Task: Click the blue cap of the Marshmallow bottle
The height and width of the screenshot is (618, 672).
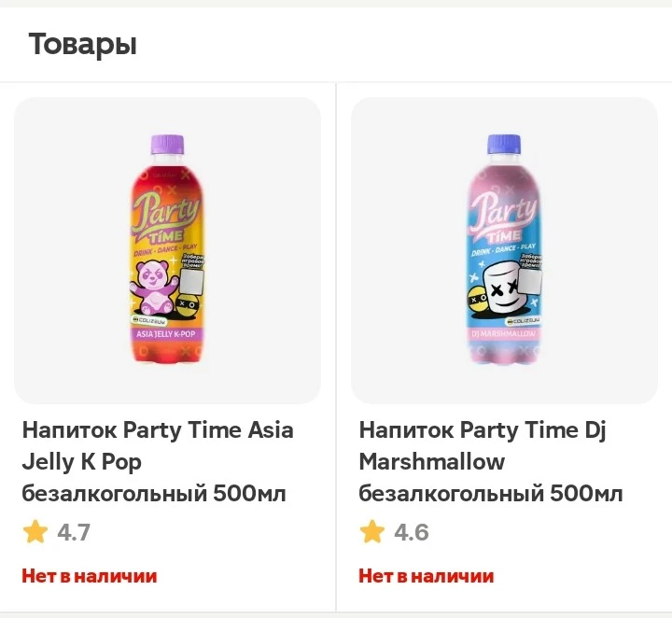Action: [504, 144]
